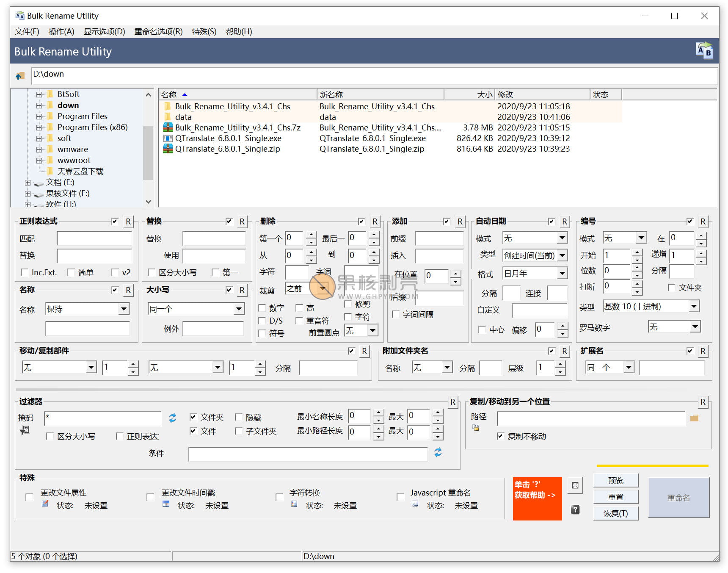Image resolution: width=728 pixels, height=573 pixels.
Task: Expand the wmware tree node
Action: pos(39,149)
